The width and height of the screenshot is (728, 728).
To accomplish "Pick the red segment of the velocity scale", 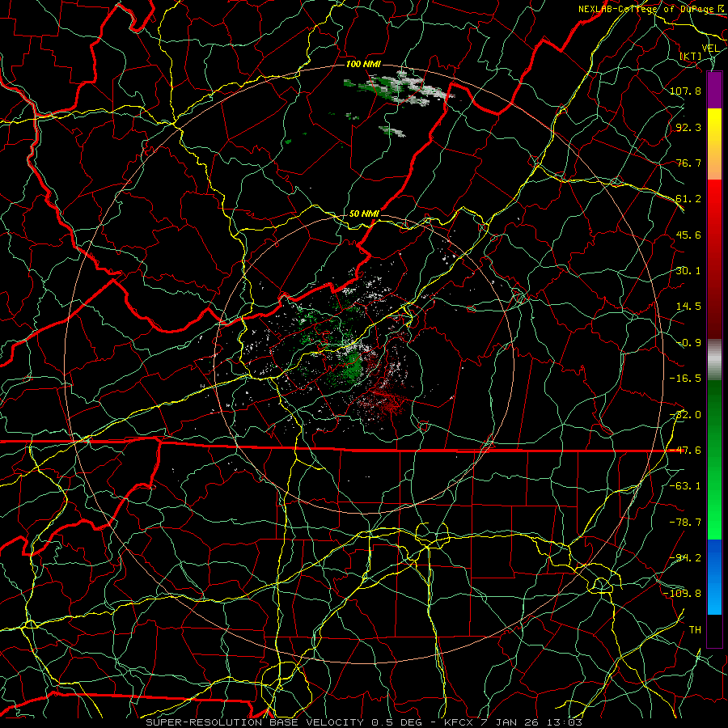I will pos(714,259).
